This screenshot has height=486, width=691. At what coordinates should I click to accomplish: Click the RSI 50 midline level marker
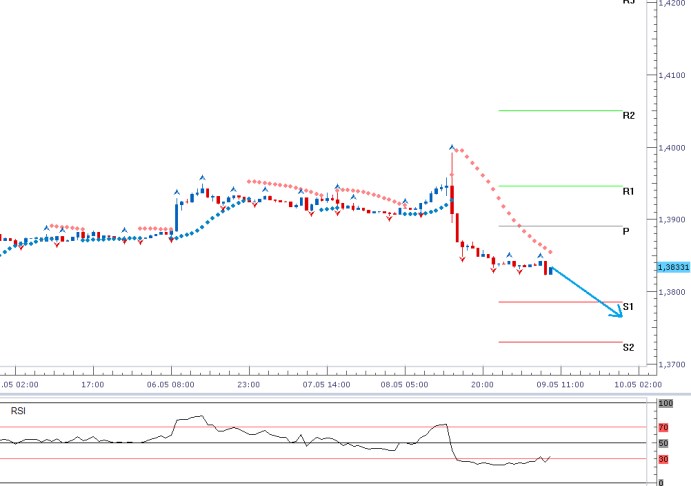663,443
